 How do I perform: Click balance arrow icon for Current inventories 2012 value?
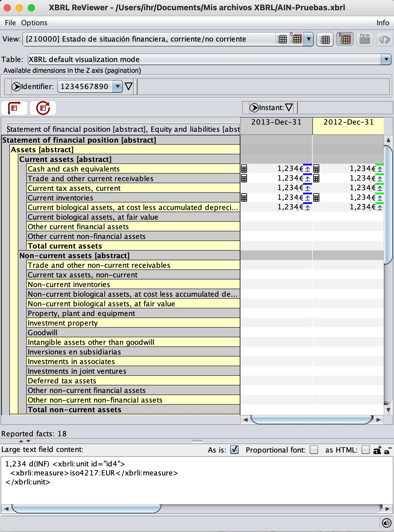coord(380,198)
